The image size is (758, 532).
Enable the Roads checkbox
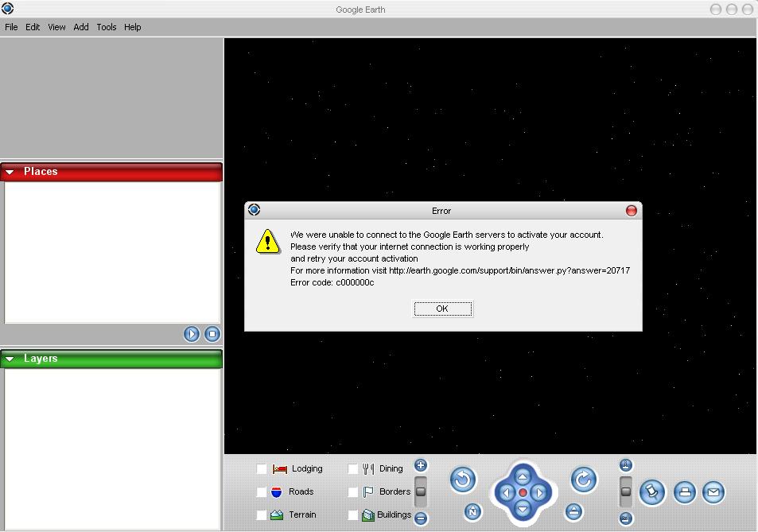(262, 492)
